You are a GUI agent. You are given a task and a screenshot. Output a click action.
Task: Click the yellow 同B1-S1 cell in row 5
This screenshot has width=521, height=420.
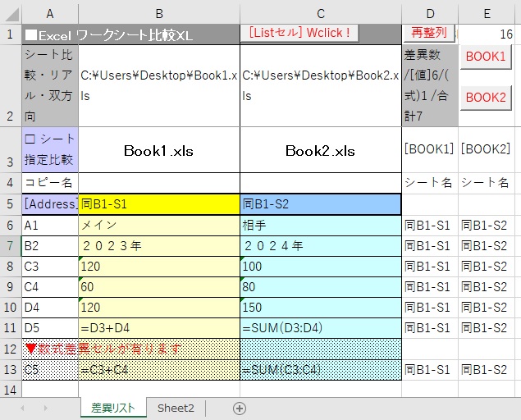click(x=159, y=203)
